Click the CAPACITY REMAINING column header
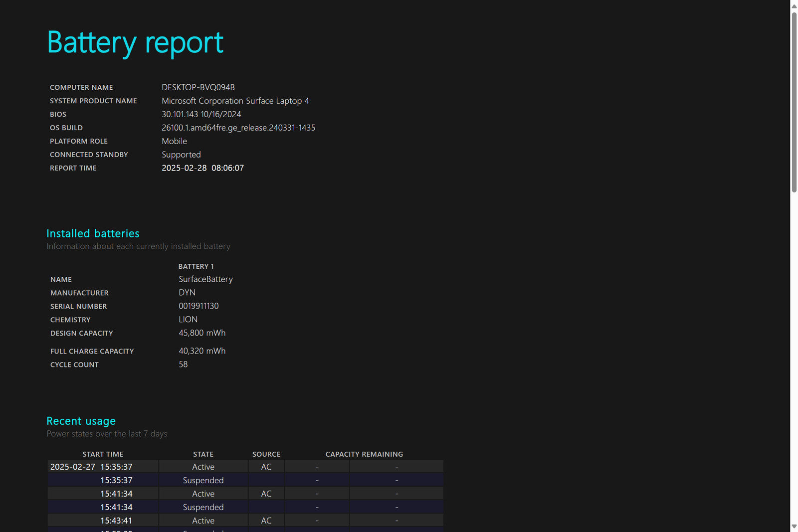 coord(364,454)
